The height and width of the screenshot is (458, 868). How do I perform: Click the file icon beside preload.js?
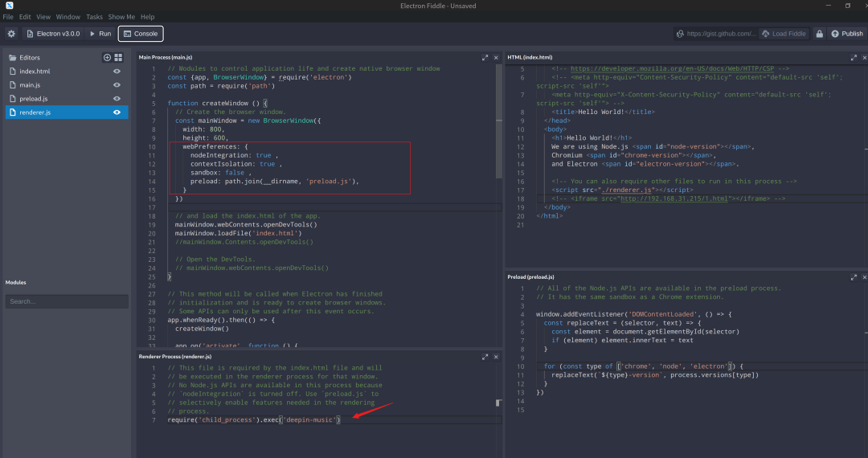click(13, 99)
